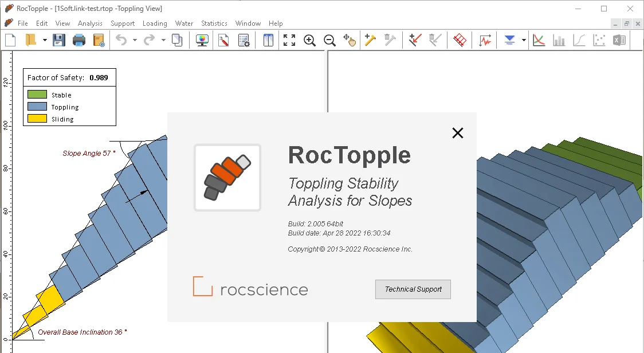This screenshot has width=644, height=353.
Task: Click the rocscience logo in dialog
Action: (x=250, y=287)
